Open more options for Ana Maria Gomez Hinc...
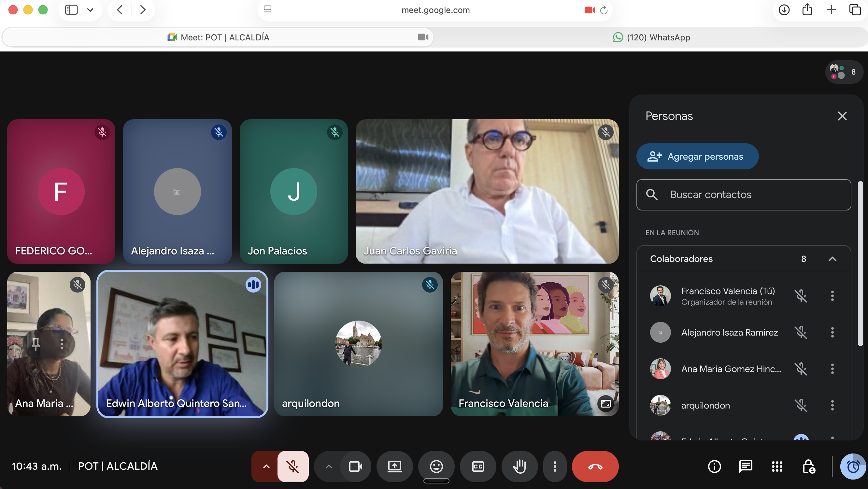 pyautogui.click(x=832, y=369)
